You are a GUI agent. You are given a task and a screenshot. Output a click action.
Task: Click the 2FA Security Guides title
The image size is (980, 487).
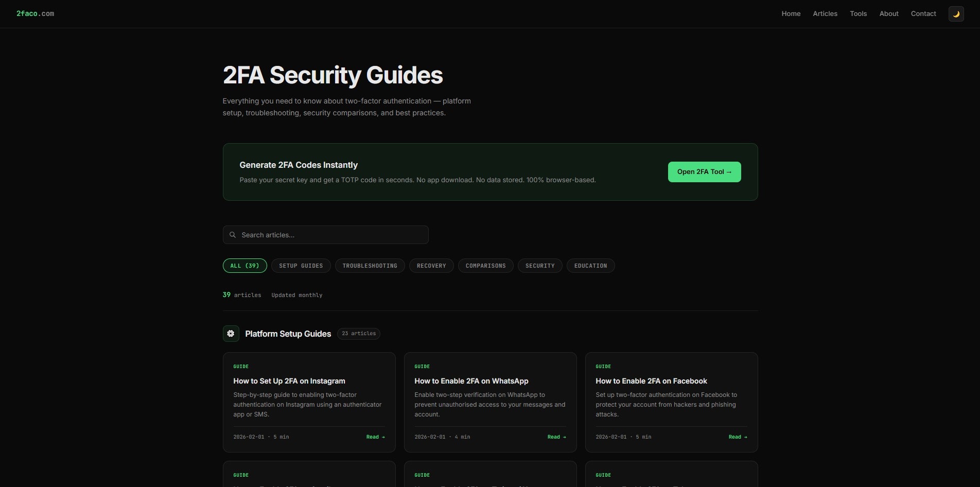332,75
